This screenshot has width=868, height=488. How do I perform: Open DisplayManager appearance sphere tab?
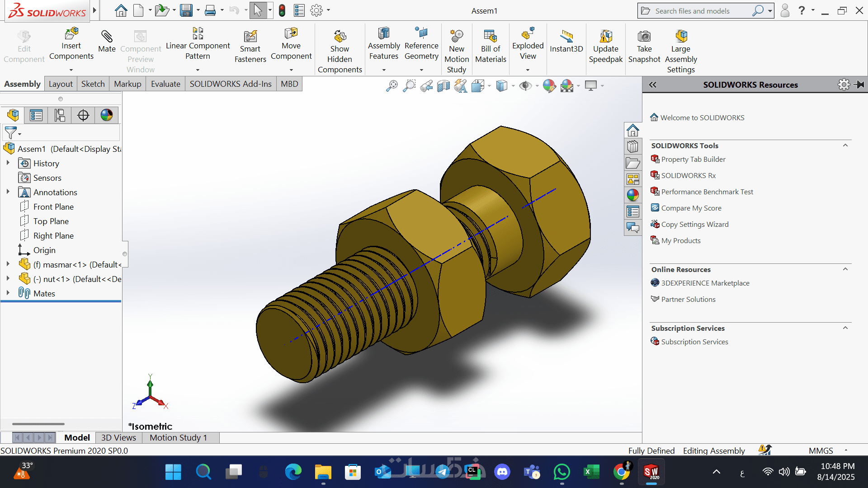coord(107,115)
